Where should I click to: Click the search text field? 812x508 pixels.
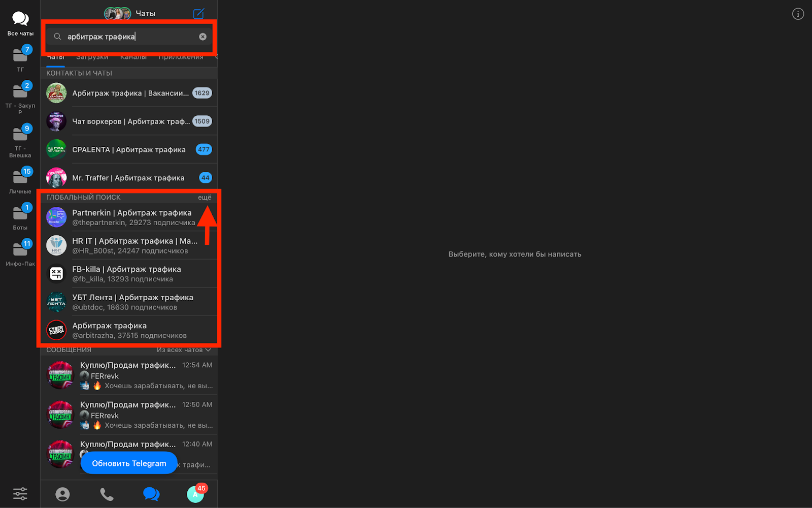129,37
